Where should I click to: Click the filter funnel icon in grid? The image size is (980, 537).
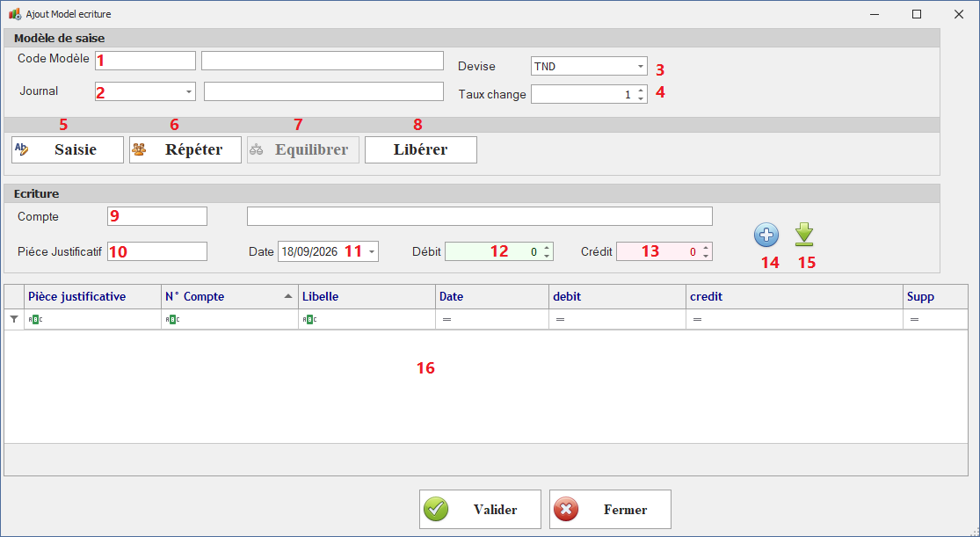click(x=14, y=319)
